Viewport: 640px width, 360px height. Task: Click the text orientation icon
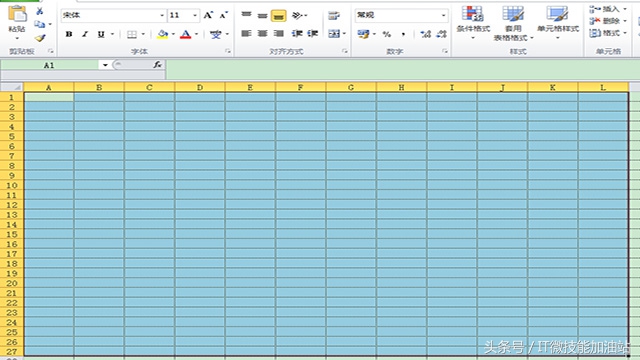tap(298, 16)
